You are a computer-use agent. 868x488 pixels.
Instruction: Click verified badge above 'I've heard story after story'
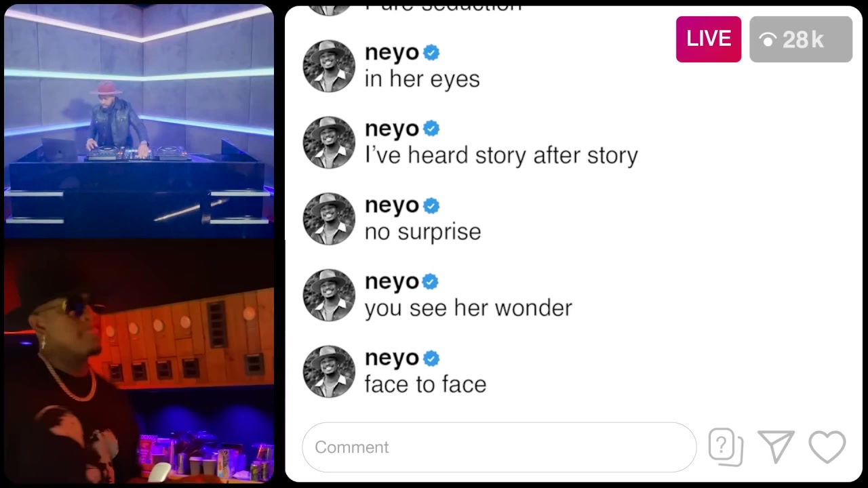click(431, 129)
